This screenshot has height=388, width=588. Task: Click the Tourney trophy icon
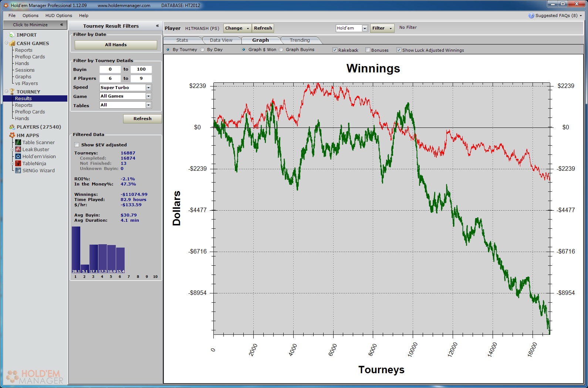(x=12, y=92)
